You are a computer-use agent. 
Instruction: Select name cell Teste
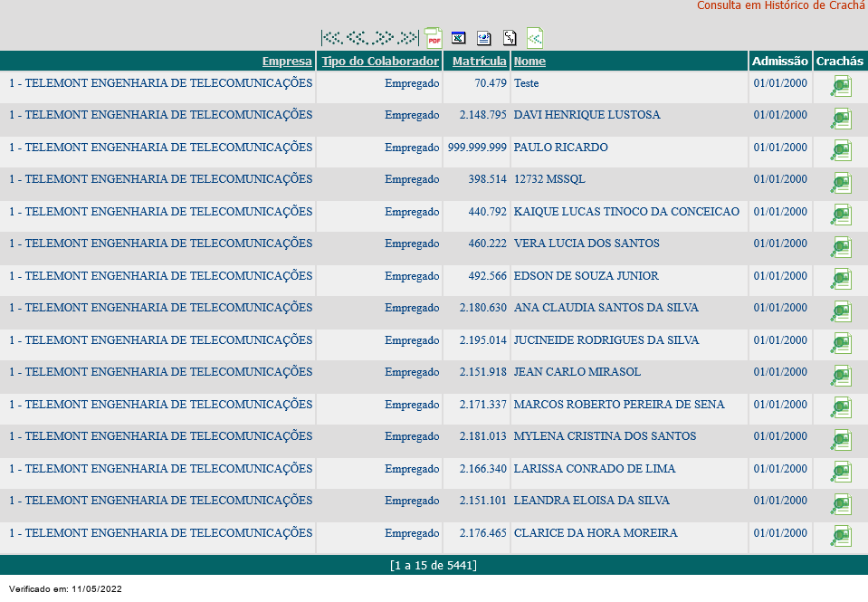pyautogui.click(x=526, y=83)
